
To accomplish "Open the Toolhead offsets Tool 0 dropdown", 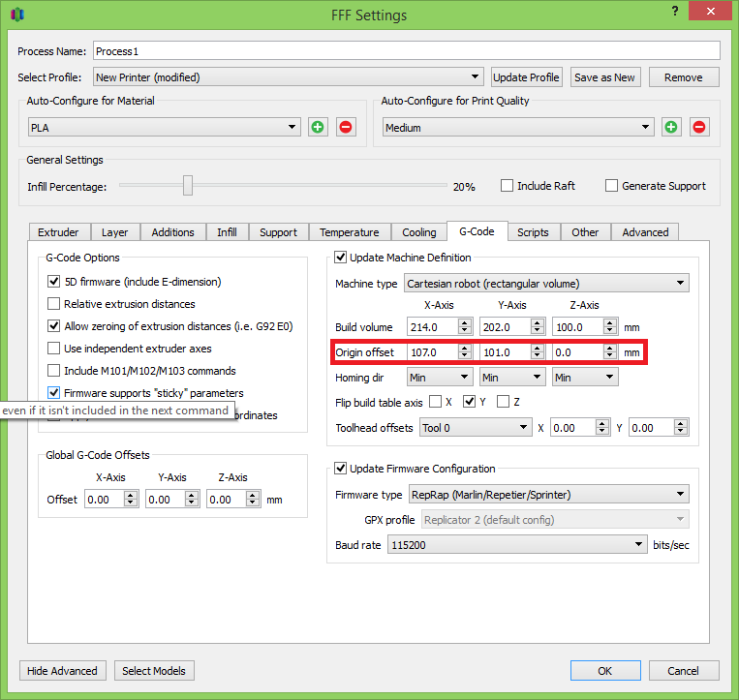I will [476, 427].
